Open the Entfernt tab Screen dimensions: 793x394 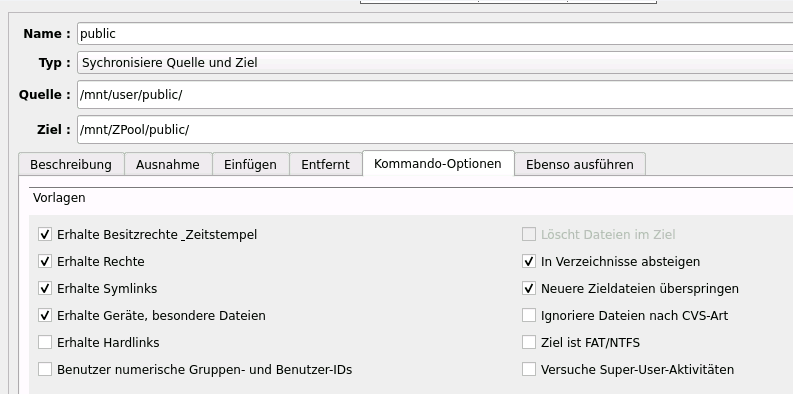tap(325, 164)
